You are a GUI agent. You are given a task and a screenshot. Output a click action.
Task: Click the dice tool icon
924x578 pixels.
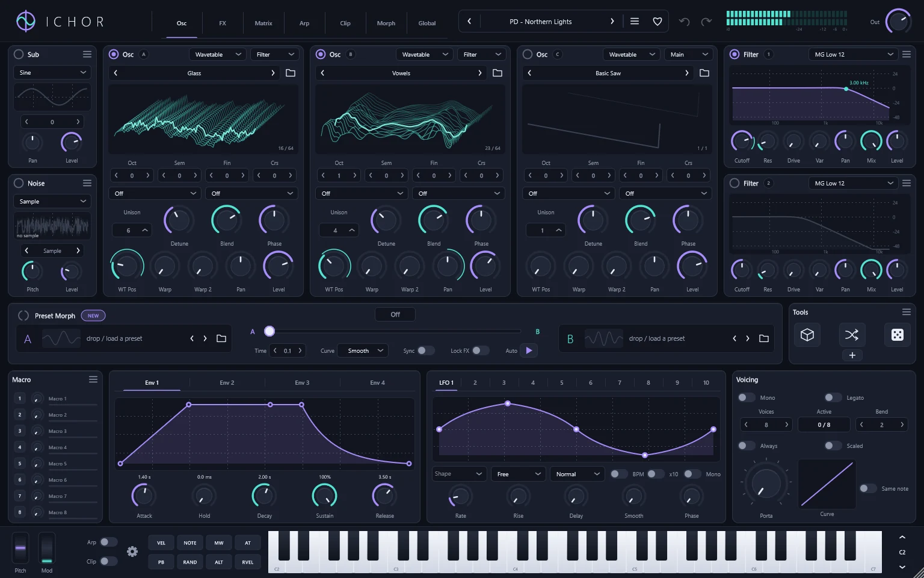[x=897, y=335]
